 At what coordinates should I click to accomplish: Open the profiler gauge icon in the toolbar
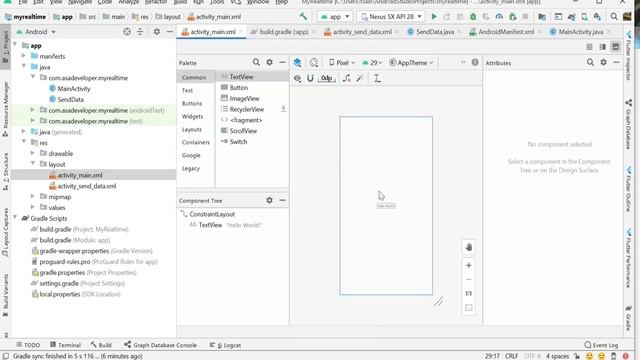[x=499, y=17]
